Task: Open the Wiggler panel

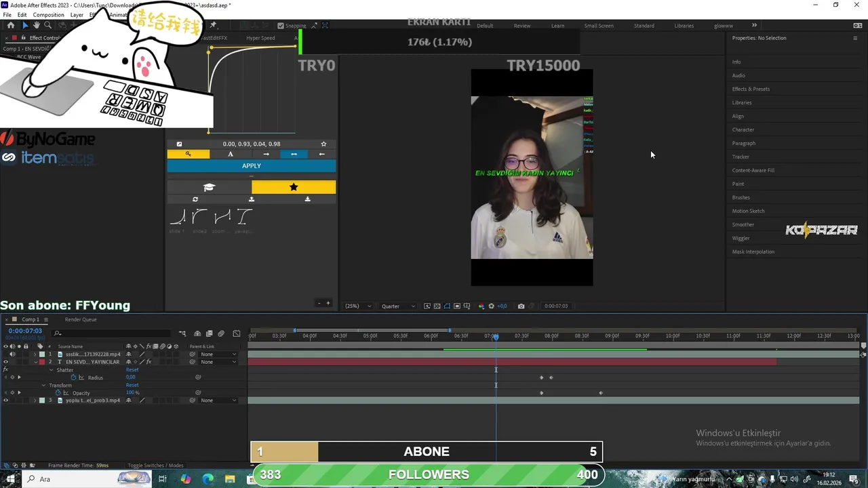Action: (x=741, y=238)
